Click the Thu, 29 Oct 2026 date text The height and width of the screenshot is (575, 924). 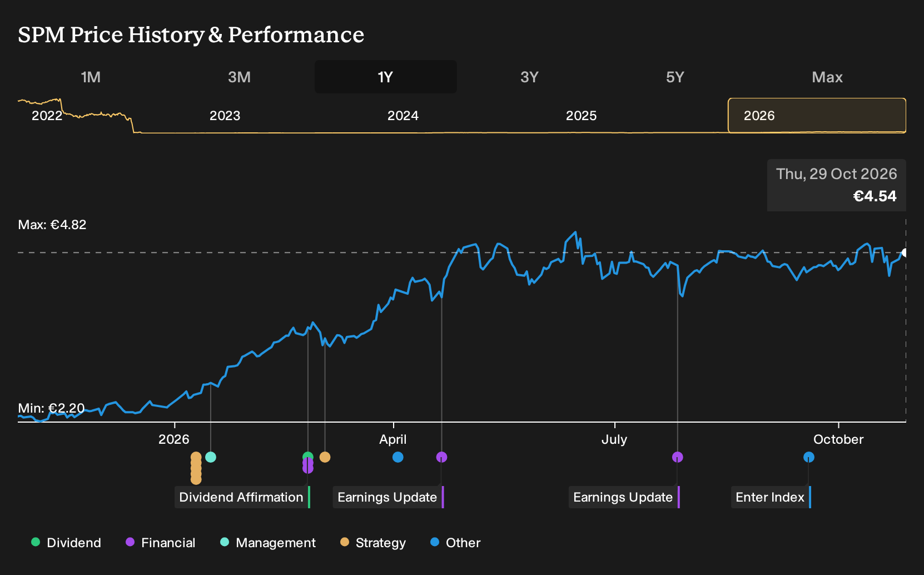click(836, 174)
